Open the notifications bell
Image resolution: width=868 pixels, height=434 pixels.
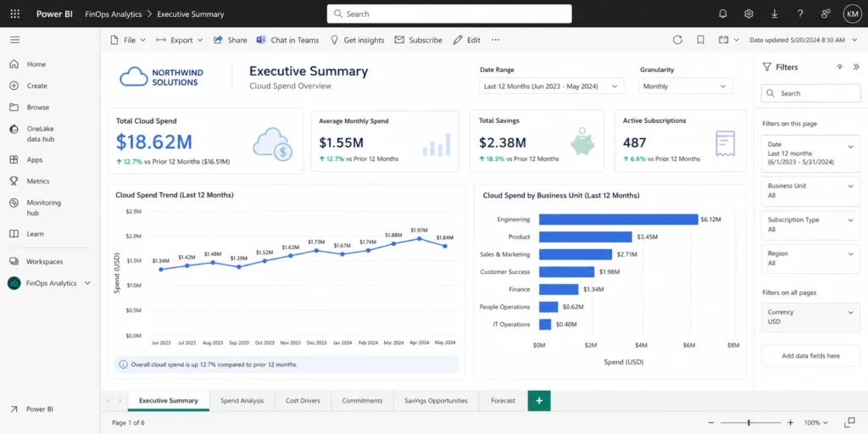[722, 14]
